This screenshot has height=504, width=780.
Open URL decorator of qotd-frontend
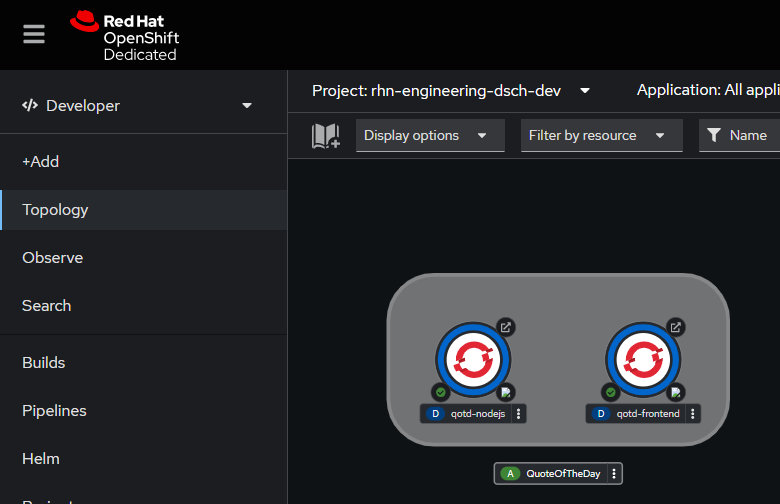coord(676,327)
